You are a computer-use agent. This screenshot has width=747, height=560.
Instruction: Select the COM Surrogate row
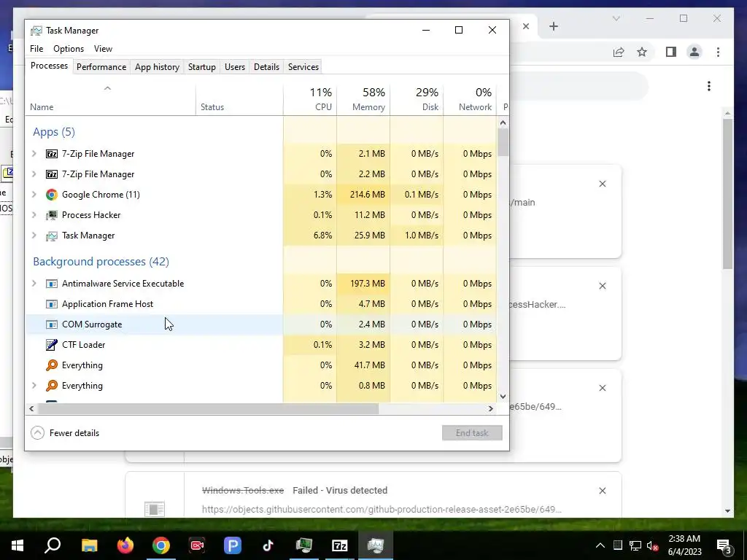(261, 324)
